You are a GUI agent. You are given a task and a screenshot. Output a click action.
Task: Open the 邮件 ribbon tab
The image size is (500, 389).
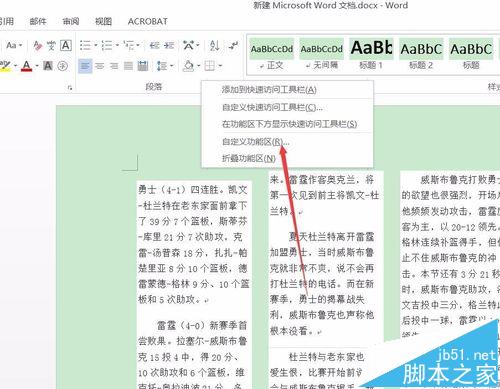(x=38, y=22)
